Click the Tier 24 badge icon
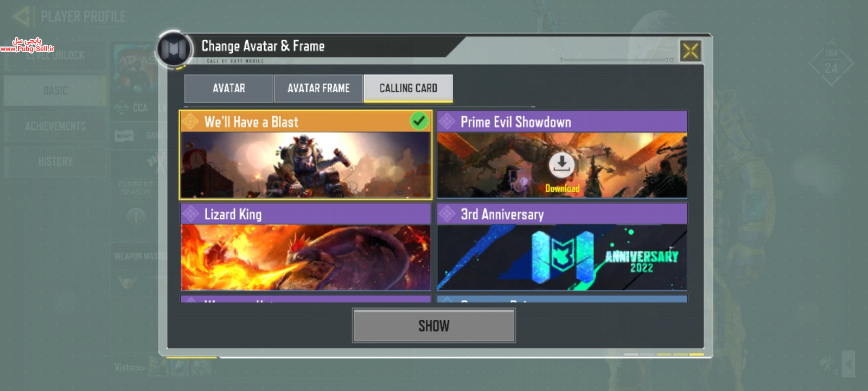Image resolution: width=868 pixels, height=391 pixels. [x=831, y=63]
